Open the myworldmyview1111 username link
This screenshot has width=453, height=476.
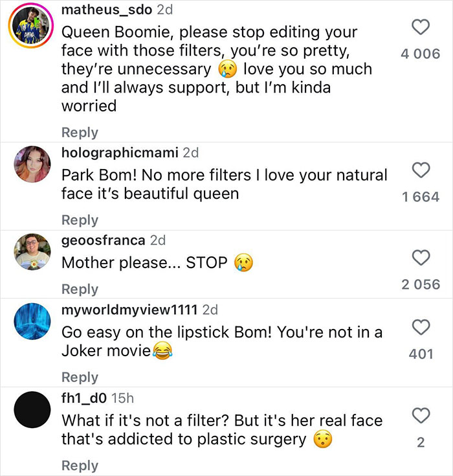pyautogui.click(x=130, y=309)
